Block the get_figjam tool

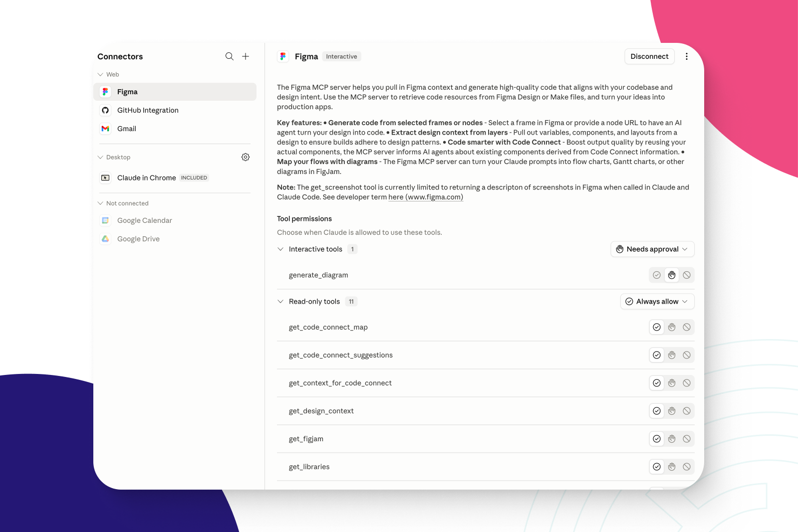(x=687, y=439)
